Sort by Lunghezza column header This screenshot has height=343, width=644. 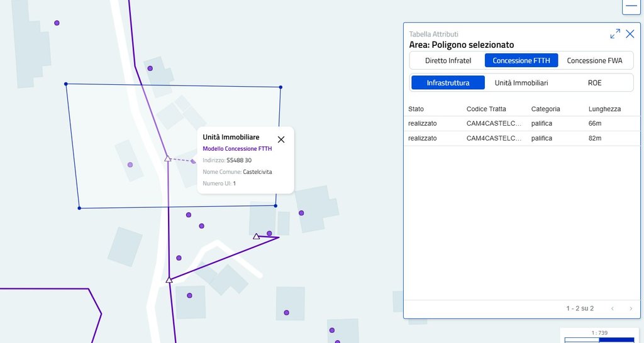pos(604,109)
